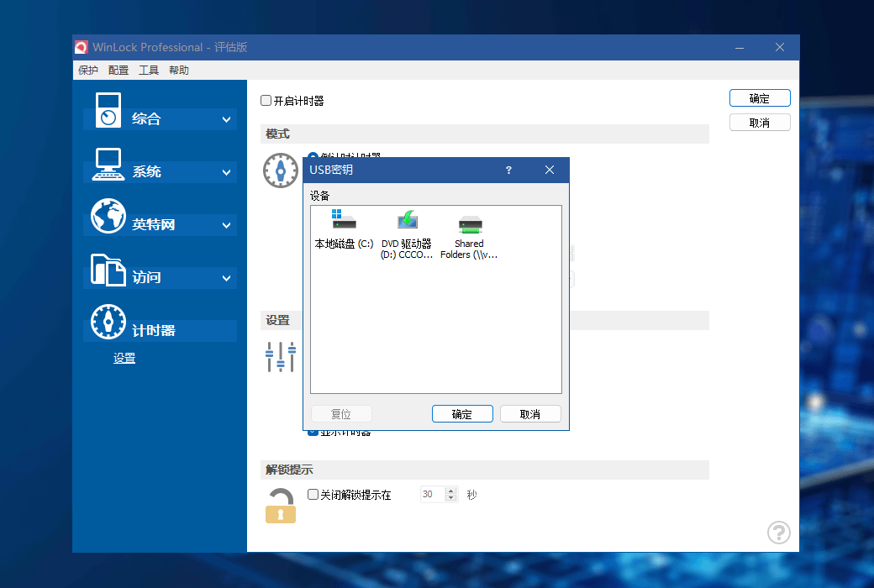Click the 系统 computer sidebar icon
This screenshot has height=588, width=874.
click(108, 165)
